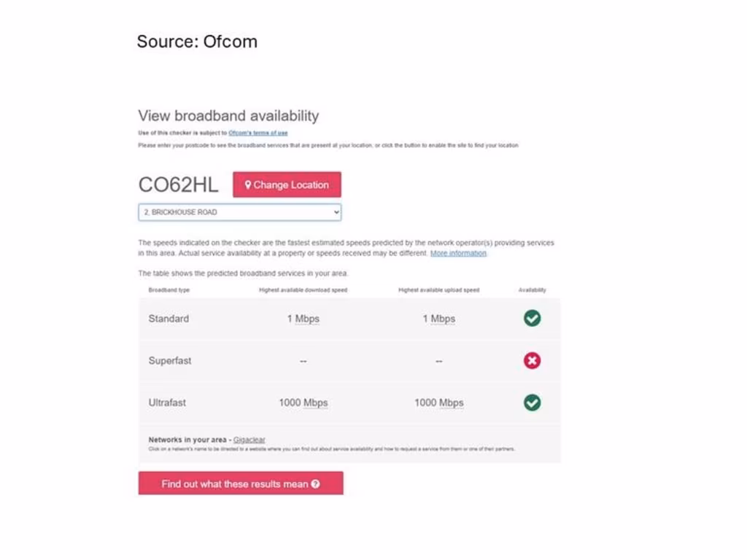Open the 2, BRICKHOUSE ROAD address dropdown
The height and width of the screenshot is (560, 747).
239,212
